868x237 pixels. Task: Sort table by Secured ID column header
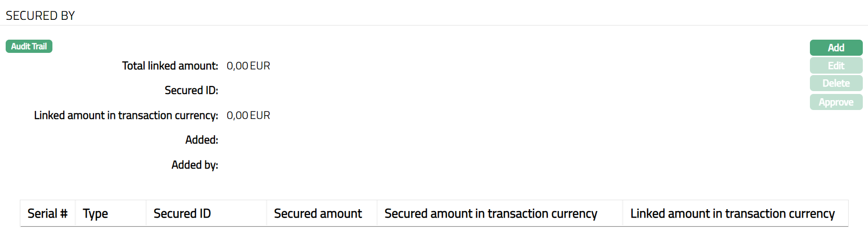(x=182, y=213)
